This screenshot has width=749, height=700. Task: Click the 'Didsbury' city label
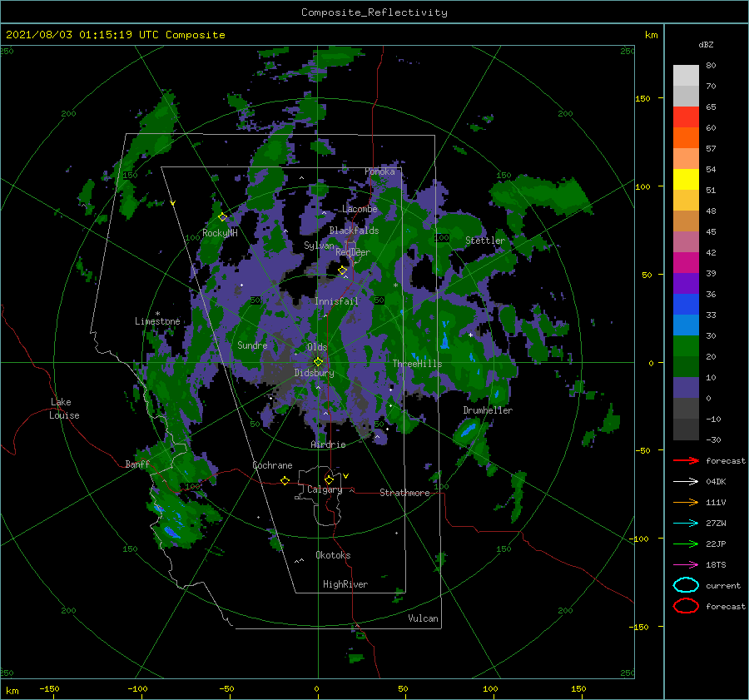[314, 373]
